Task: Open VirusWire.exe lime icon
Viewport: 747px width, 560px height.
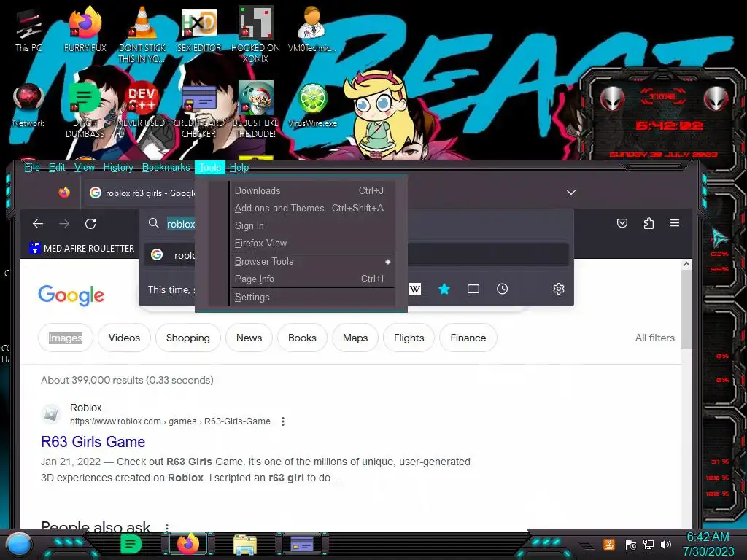Action: pos(312,105)
